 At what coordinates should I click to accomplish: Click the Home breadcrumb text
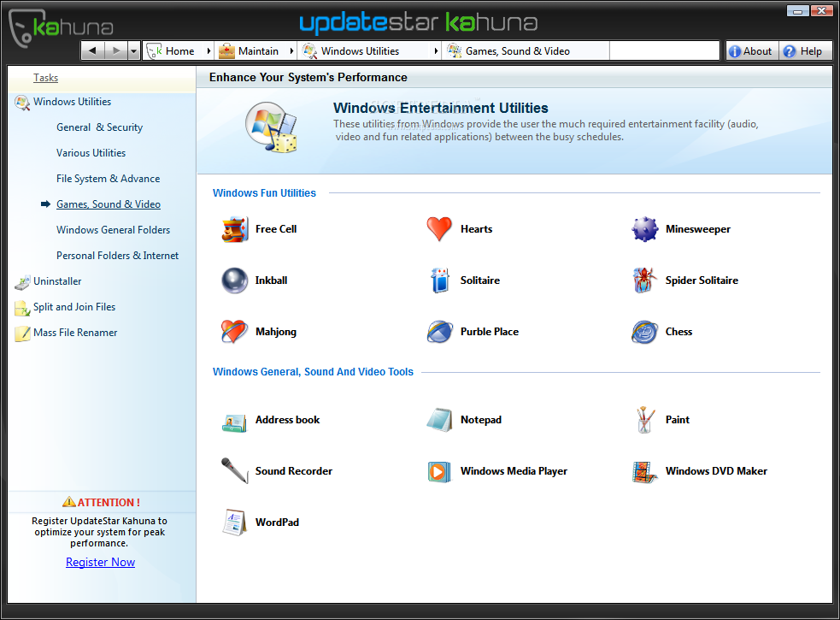[180, 51]
